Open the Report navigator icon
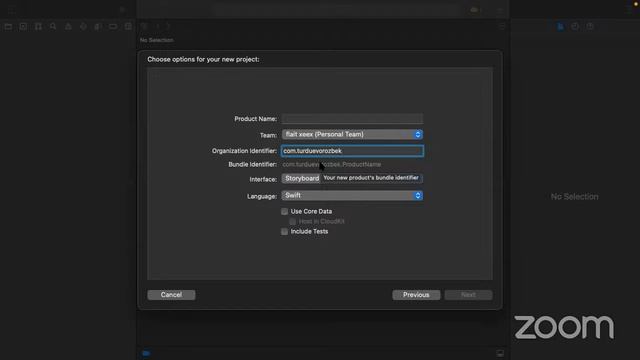This screenshot has height=360, width=640. (128, 27)
